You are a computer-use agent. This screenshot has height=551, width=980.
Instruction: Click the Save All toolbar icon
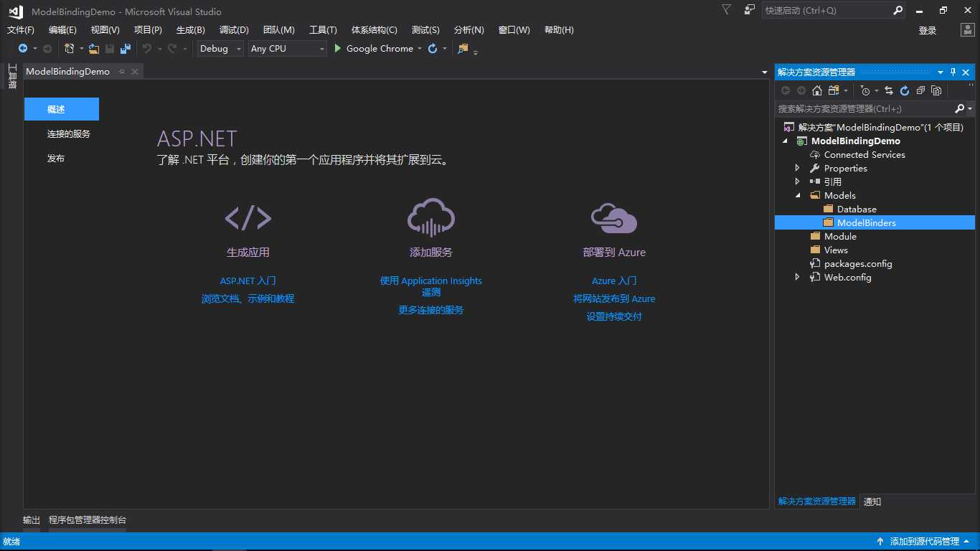click(x=126, y=49)
